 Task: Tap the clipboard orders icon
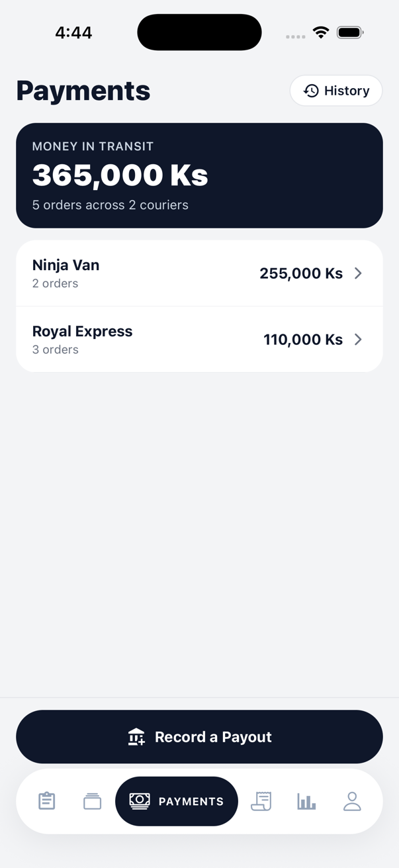[x=46, y=801]
